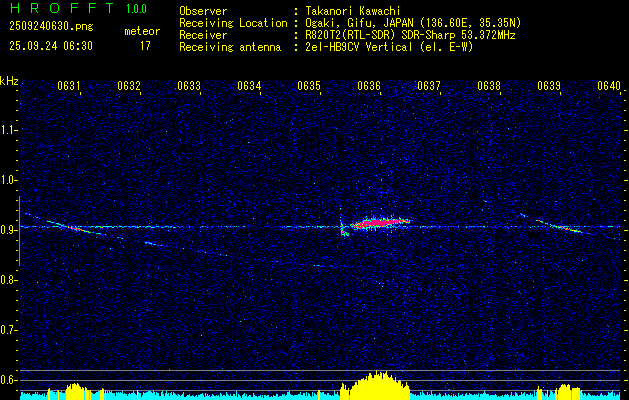629x400 pixels.
Task: Click observer name Takanori Kawachi
Action: 352,11
